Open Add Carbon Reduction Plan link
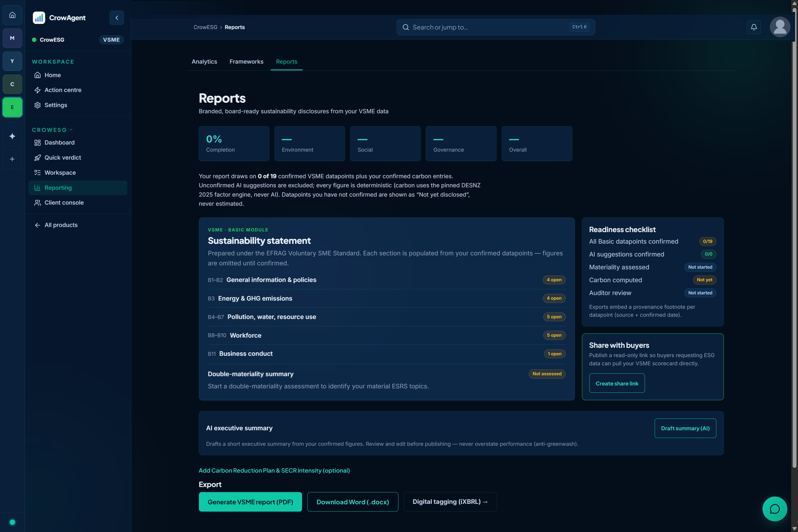The height and width of the screenshot is (532, 798). tap(274, 470)
